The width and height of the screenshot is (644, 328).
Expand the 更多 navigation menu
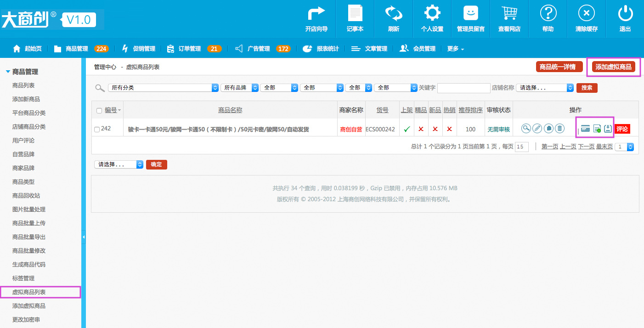456,49
